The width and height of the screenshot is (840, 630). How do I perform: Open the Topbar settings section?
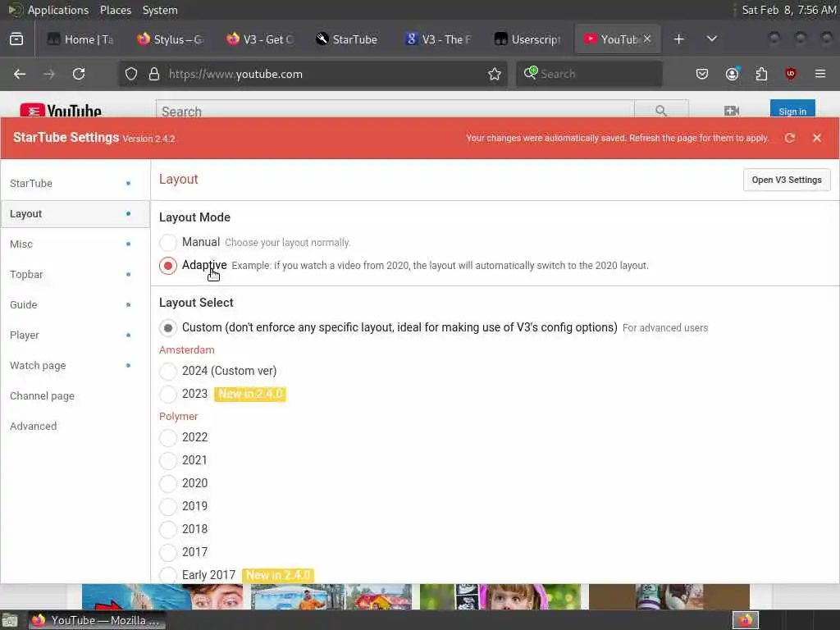click(75, 274)
